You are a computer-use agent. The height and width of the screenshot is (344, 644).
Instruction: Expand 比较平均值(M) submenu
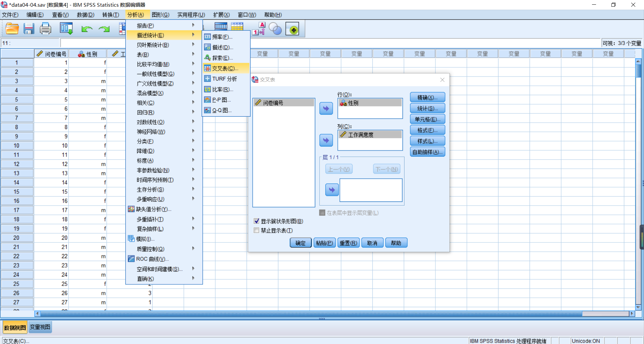pyautogui.click(x=164, y=64)
